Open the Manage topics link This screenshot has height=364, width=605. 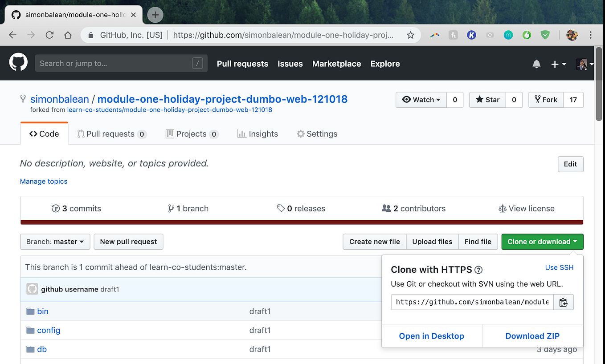43,181
